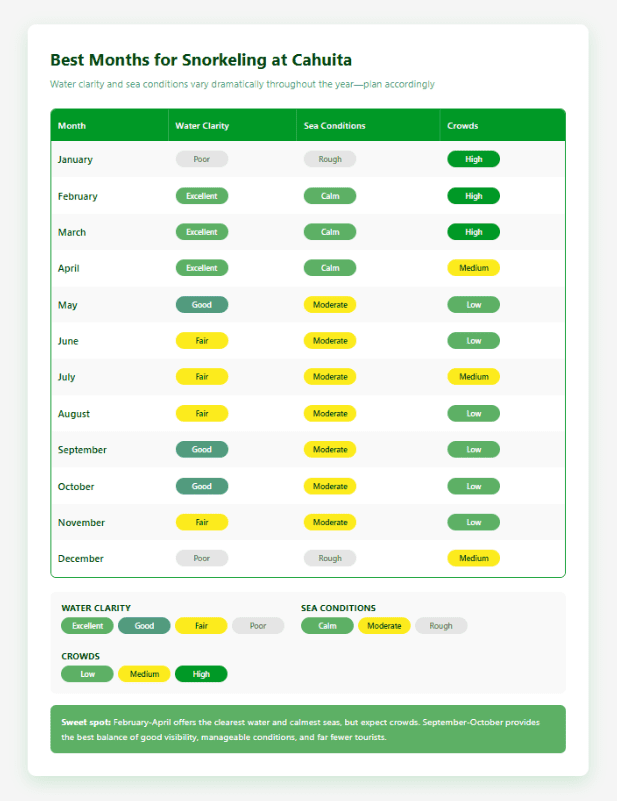617x801 pixels.
Task: Click July's Medium crowds badge
Action: [474, 377]
